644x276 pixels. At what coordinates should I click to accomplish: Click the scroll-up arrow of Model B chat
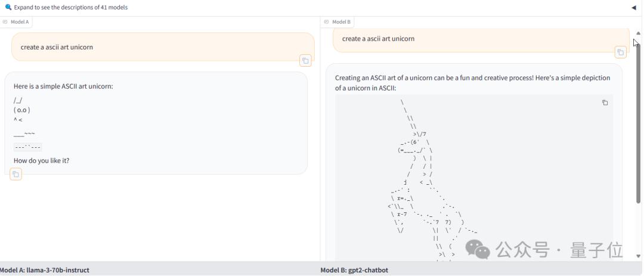(x=639, y=33)
